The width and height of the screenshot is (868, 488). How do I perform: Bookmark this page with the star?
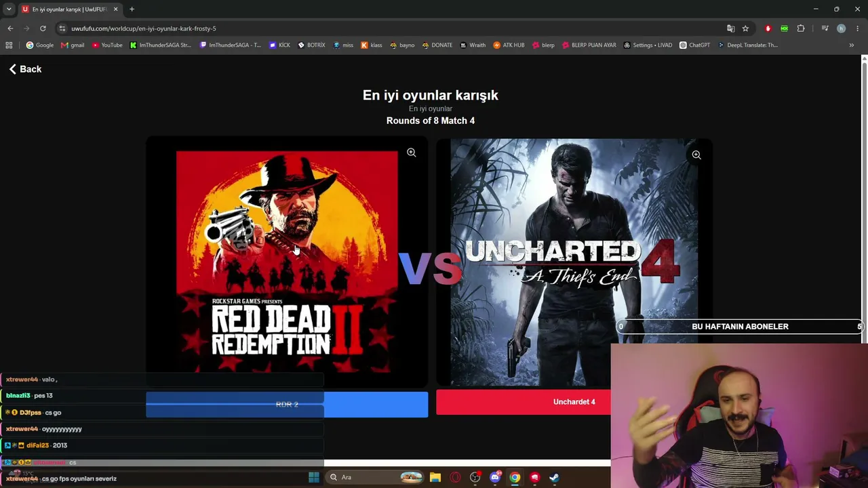tap(745, 28)
